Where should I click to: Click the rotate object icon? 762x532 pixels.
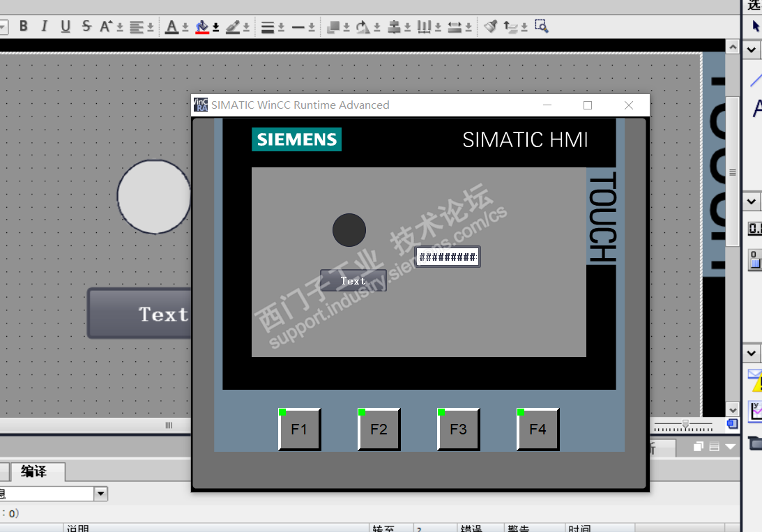[x=363, y=26]
